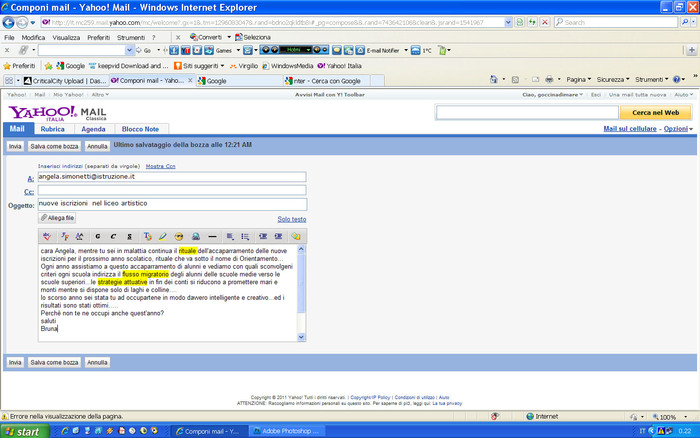Click Allega file to attach a file

(57, 218)
